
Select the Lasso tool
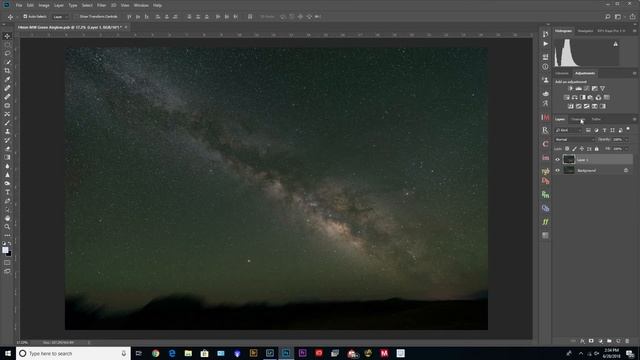pyautogui.click(x=7, y=53)
